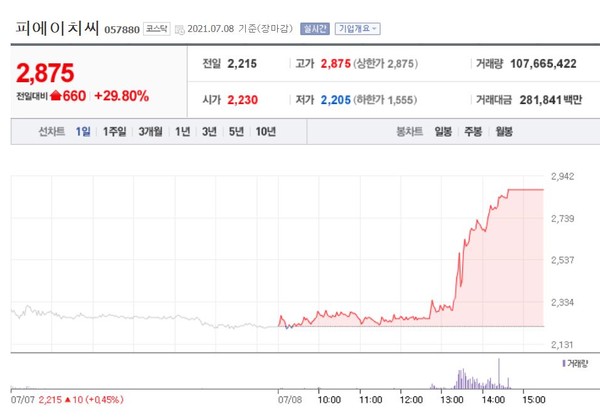Select the 3년 chart period
This screenshot has height=419, width=600.
[208, 132]
